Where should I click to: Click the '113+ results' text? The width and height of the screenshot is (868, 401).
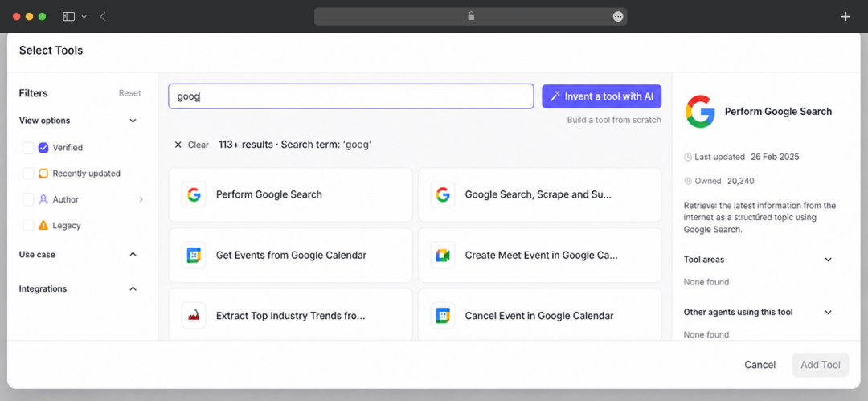coord(245,145)
